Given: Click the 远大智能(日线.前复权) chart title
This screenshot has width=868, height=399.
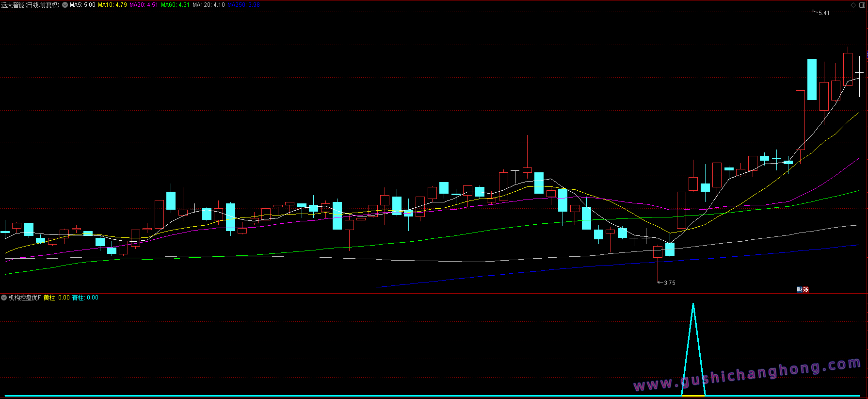Looking at the screenshot, I should click(30, 5).
